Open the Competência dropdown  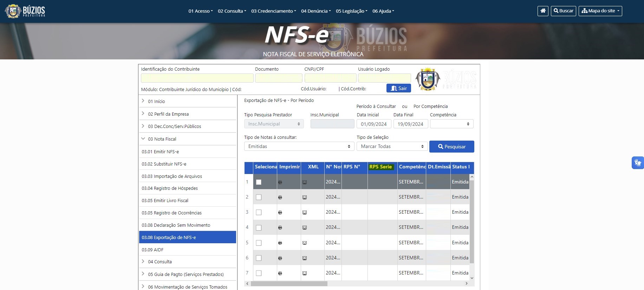click(x=451, y=124)
